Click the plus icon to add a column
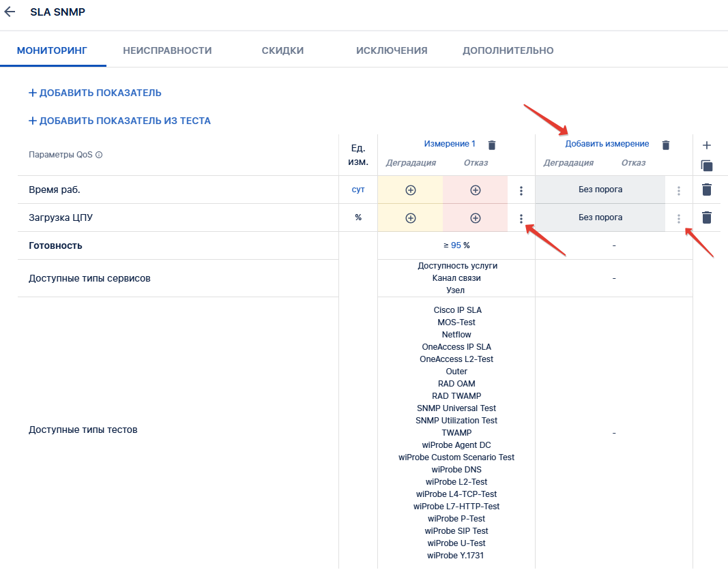 tap(707, 145)
